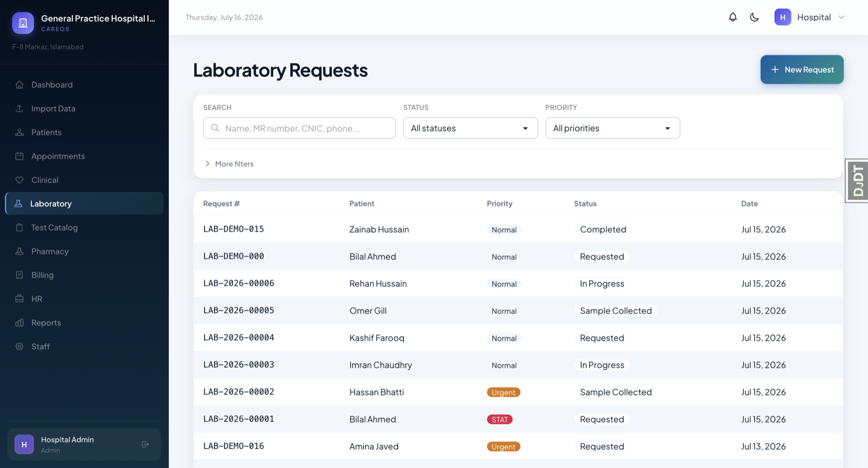
Task: Open the DJDT debug toolbar tab
Action: click(857, 181)
